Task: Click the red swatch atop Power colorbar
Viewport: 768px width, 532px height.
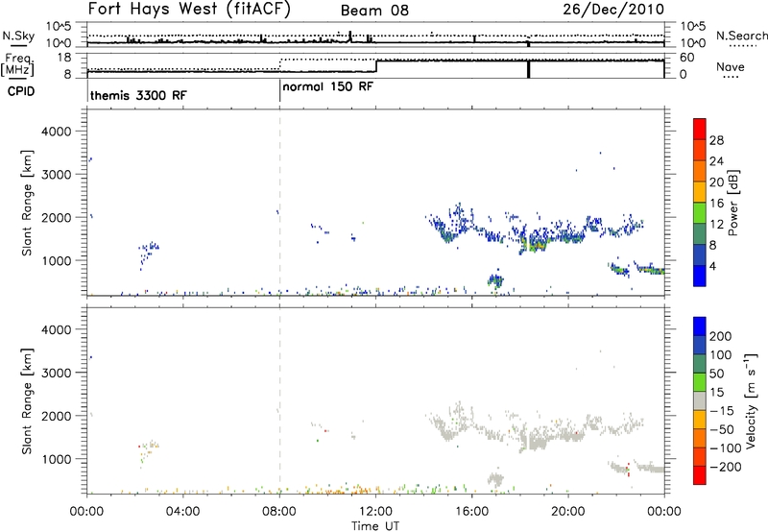Action: 700,129
